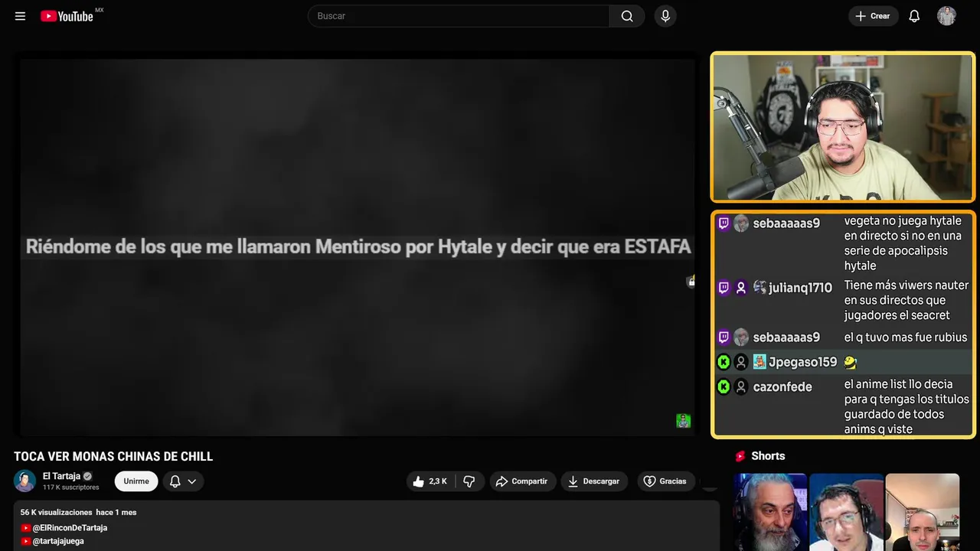
Task: Click the Unirme join button
Action: 136,481
